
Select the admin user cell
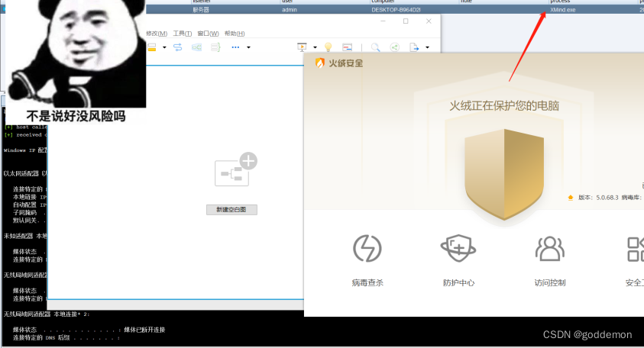(290, 9)
